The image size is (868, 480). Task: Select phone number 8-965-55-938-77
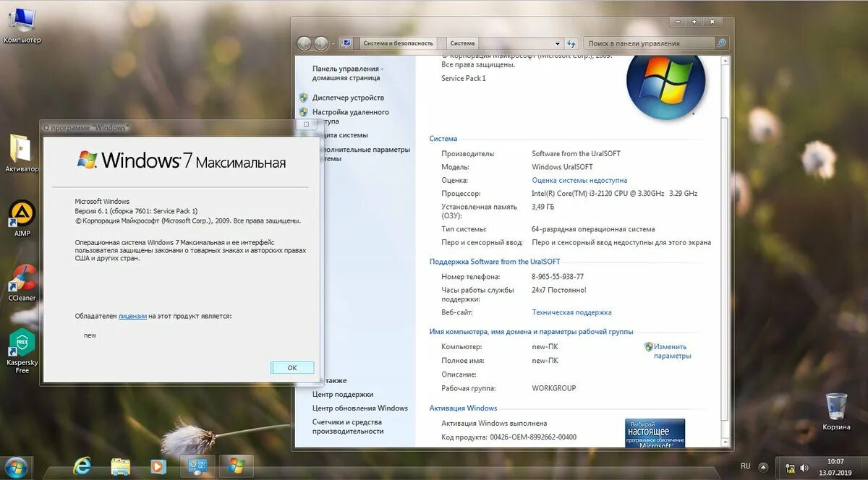point(558,276)
